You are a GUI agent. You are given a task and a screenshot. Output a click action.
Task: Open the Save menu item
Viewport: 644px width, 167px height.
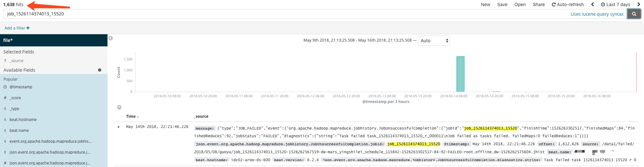pos(502,4)
